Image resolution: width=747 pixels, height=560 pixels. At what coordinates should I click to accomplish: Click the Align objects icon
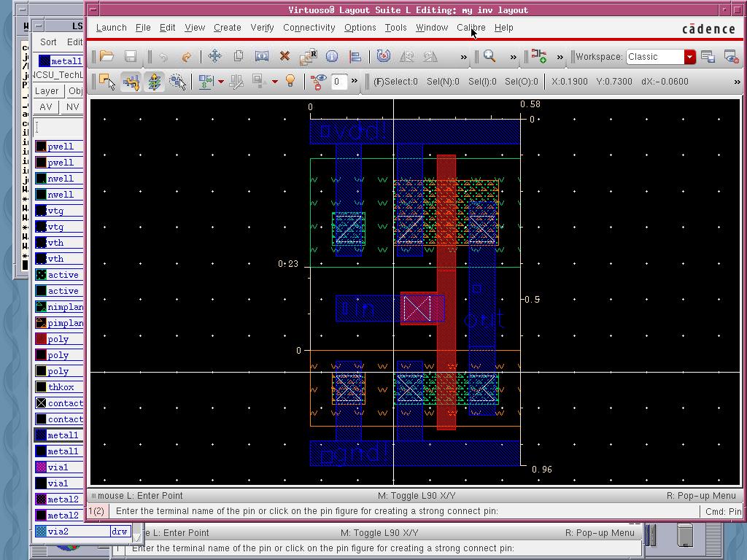[x=355, y=57]
